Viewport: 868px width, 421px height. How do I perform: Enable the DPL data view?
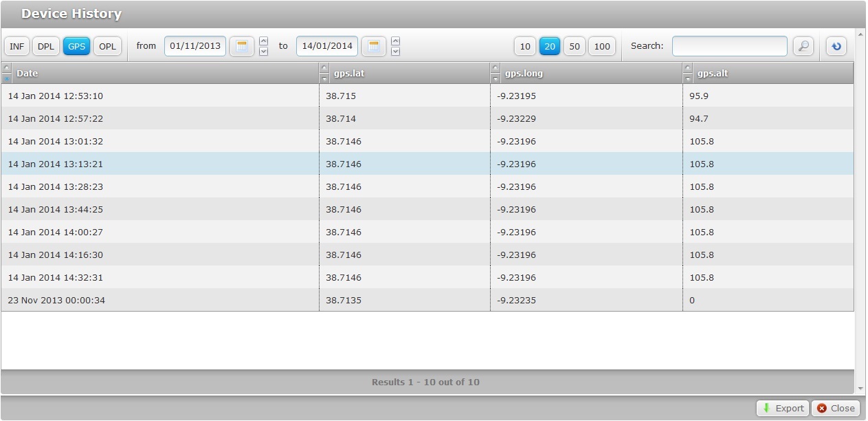click(x=45, y=46)
